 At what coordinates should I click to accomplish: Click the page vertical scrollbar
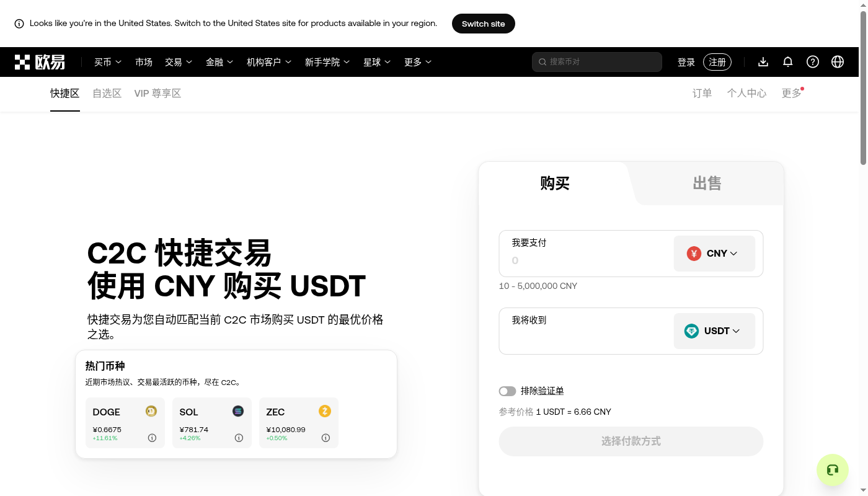coord(863,87)
